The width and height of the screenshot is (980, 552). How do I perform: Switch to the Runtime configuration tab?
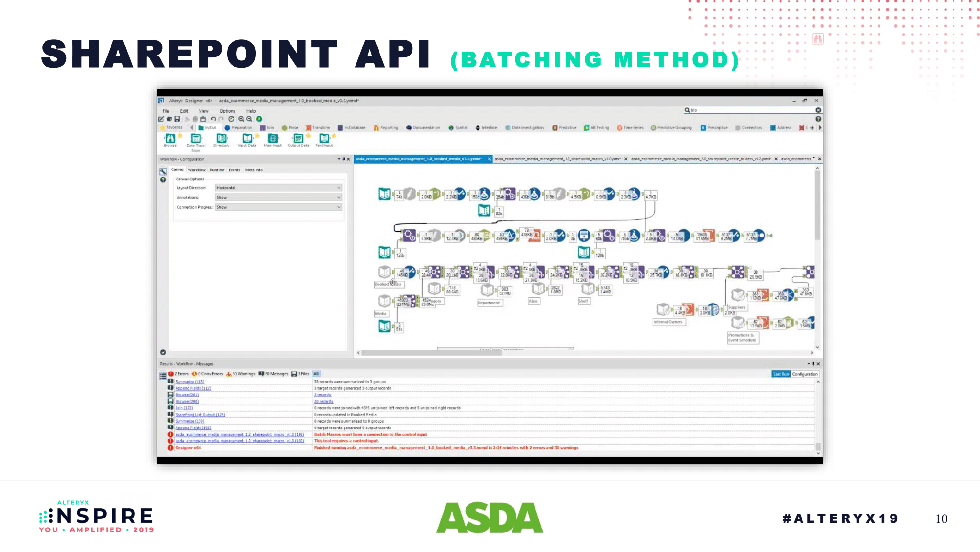point(217,170)
